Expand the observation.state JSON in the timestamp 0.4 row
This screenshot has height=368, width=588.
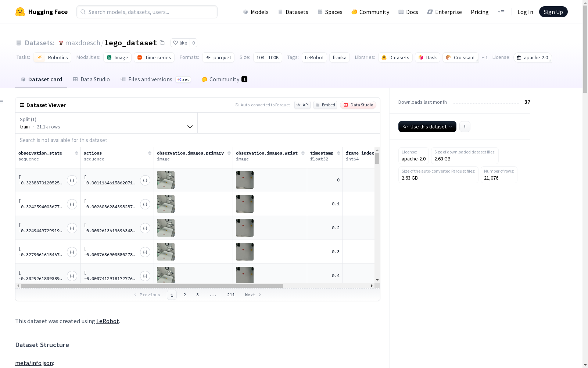(x=72, y=276)
